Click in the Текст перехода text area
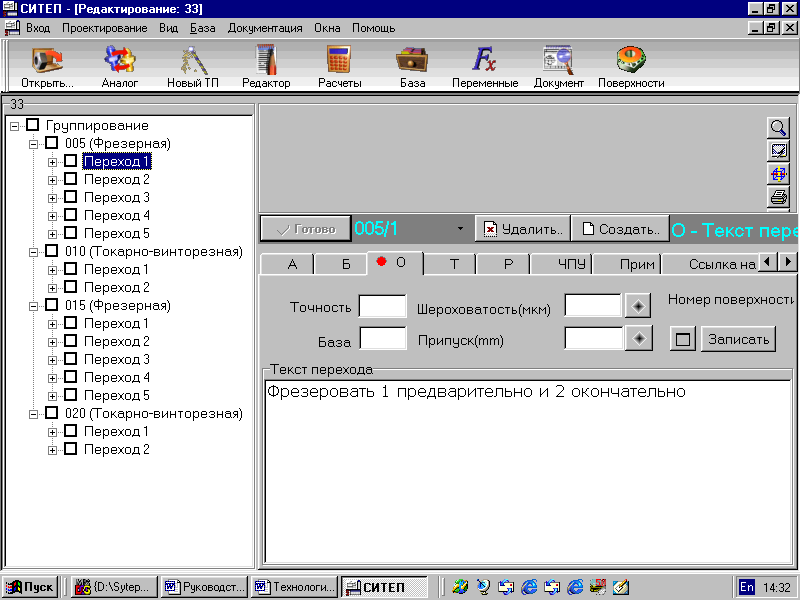 click(528, 472)
